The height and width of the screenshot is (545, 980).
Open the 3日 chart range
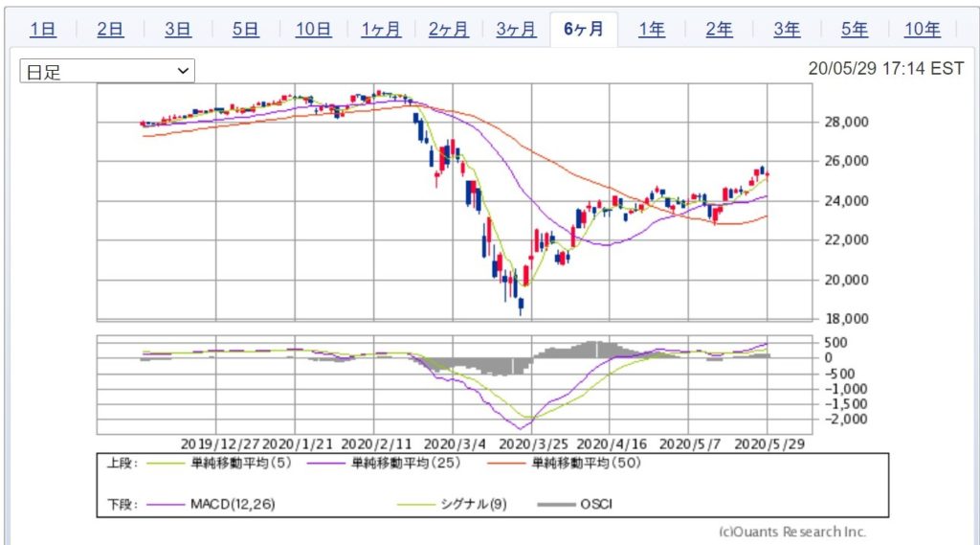coord(178,30)
